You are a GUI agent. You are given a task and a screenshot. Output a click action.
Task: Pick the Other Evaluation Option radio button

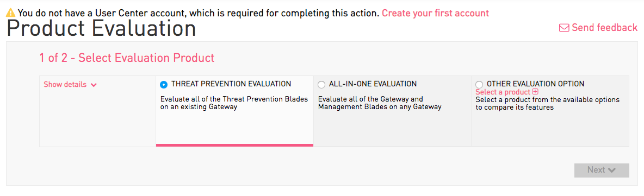click(479, 85)
